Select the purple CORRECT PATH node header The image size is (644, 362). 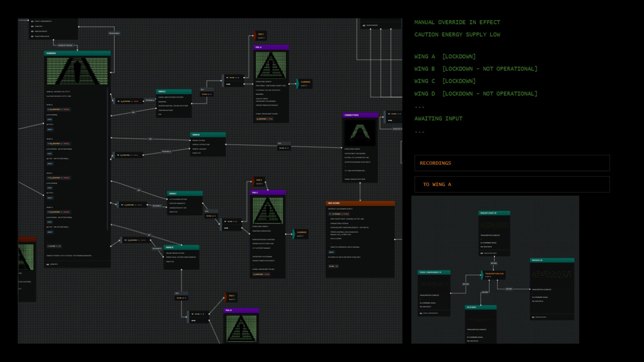pyautogui.click(x=360, y=115)
